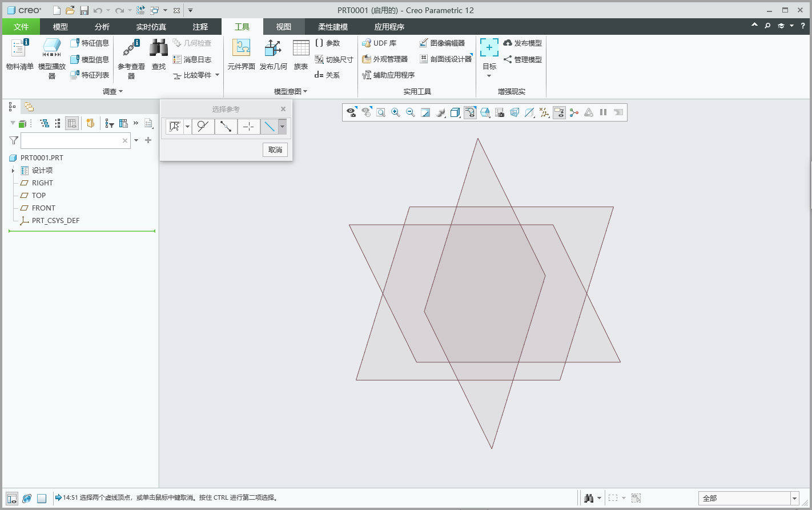Open the 剖面线设计器 hatch designer
The width and height of the screenshot is (812, 510).
pyautogui.click(x=445, y=59)
